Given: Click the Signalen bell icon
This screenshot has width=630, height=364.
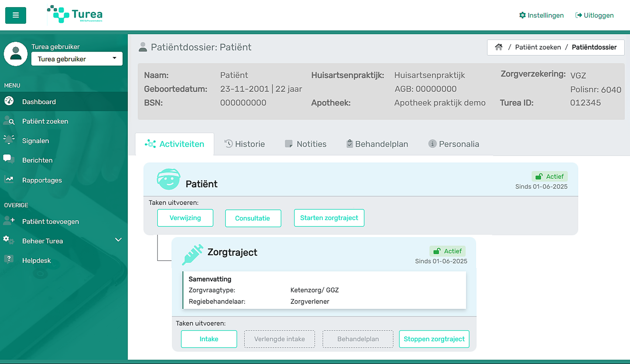Looking at the screenshot, I should 9,140.
